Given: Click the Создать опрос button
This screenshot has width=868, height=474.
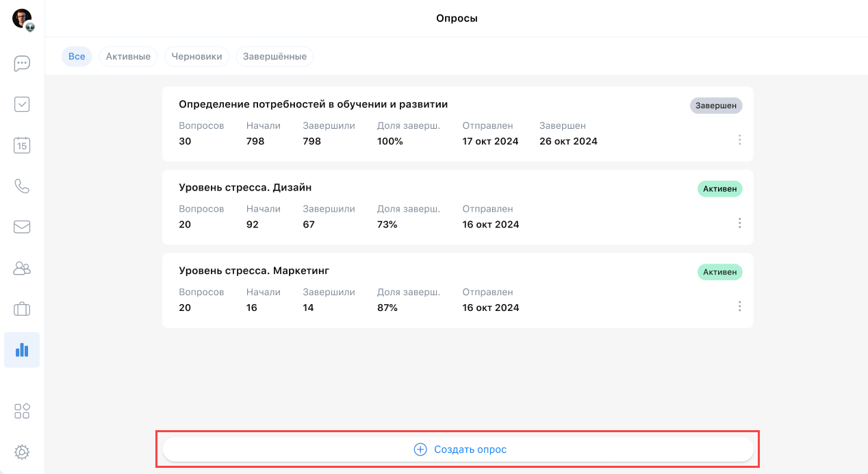Looking at the screenshot, I should [458, 449].
